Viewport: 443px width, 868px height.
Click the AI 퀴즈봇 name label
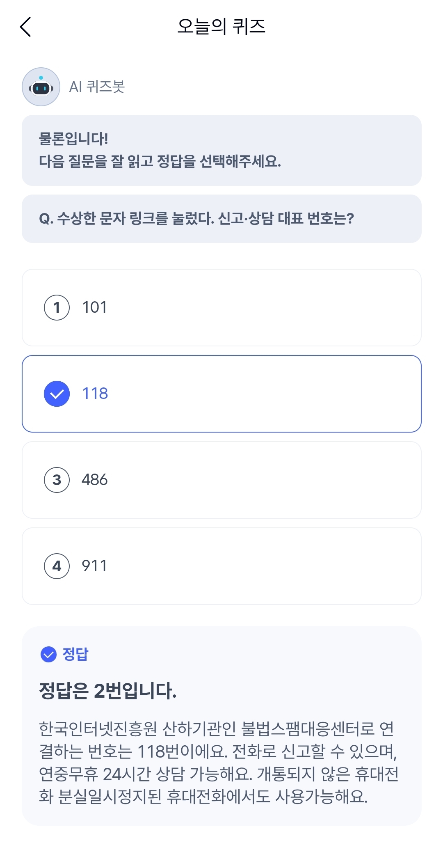coord(97,87)
